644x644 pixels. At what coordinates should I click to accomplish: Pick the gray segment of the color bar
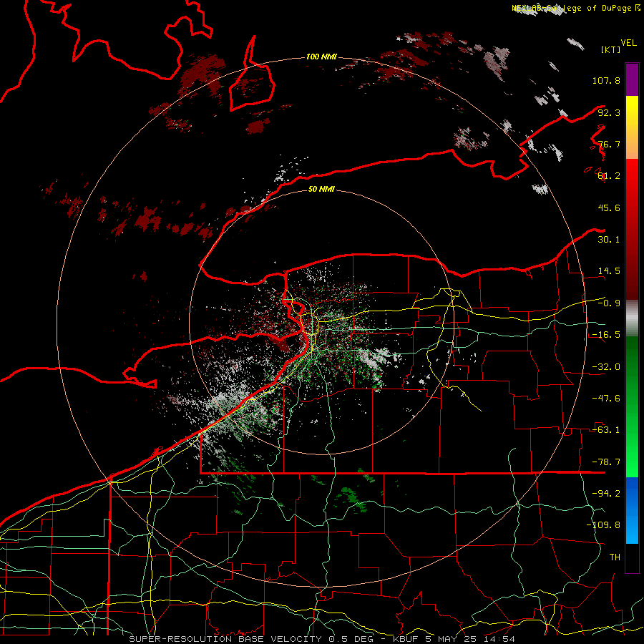point(632,318)
